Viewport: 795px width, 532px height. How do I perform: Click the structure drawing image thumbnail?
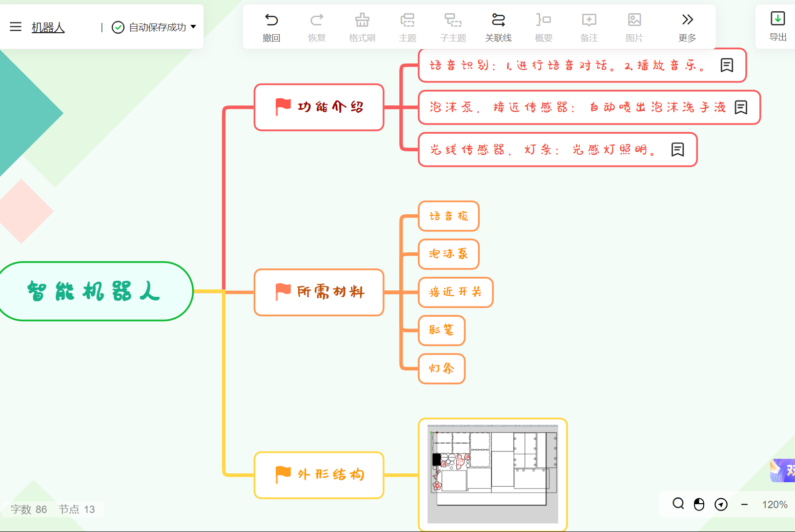click(x=493, y=474)
